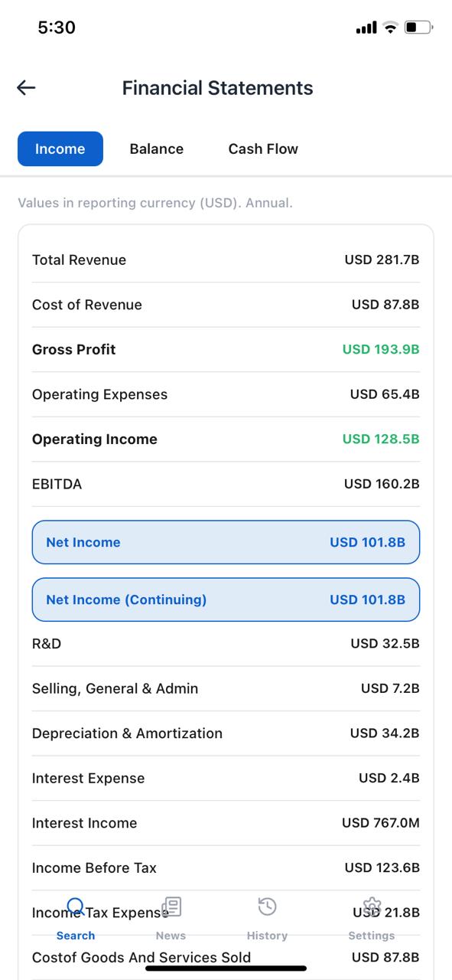This screenshot has width=452, height=980.
Task: Tap the EBITDA row
Action: click(226, 484)
